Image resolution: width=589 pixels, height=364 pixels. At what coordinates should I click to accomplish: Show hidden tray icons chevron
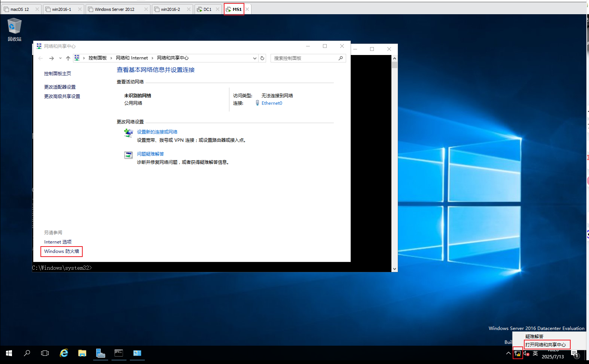coord(508,353)
